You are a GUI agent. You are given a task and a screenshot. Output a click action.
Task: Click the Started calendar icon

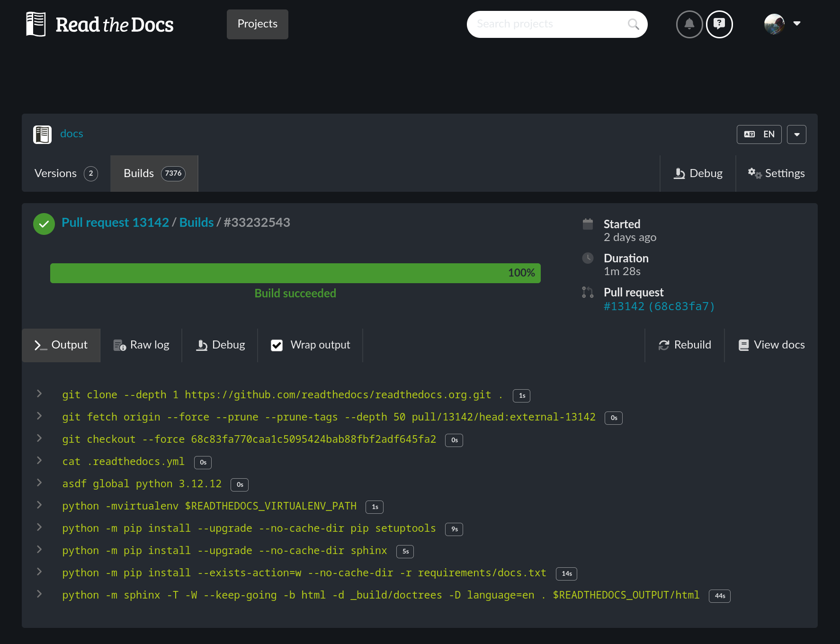[x=588, y=224]
